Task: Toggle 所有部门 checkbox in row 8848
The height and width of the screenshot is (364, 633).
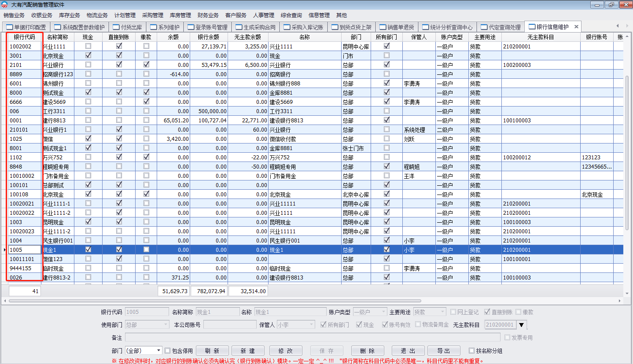Action: pyautogui.click(x=386, y=166)
